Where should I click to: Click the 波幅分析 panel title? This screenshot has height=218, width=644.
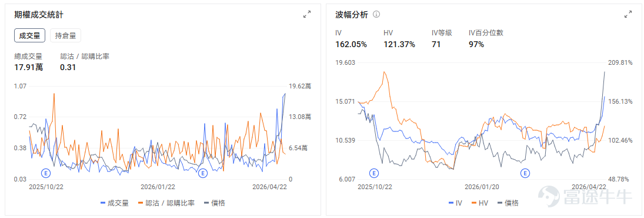[x=352, y=15]
